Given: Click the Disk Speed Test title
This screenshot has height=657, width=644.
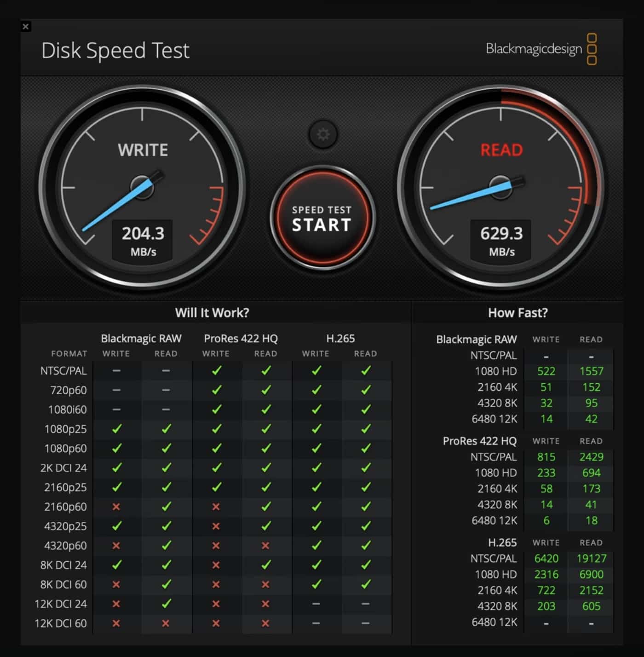Looking at the screenshot, I should (x=115, y=51).
